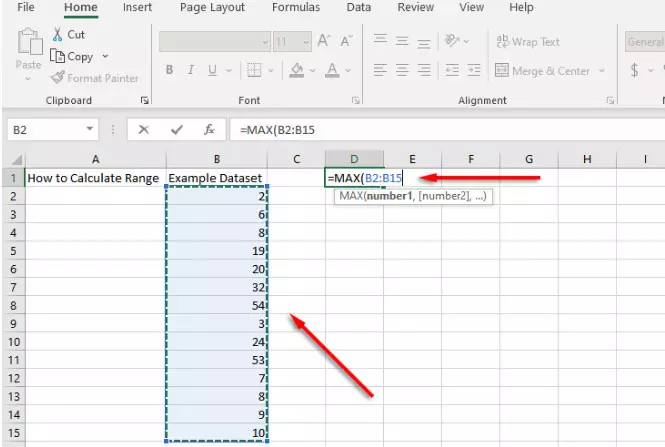The height and width of the screenshot is (447, 665).
Task: Switch to Data ribbon tab
Action: click(359, 7)
